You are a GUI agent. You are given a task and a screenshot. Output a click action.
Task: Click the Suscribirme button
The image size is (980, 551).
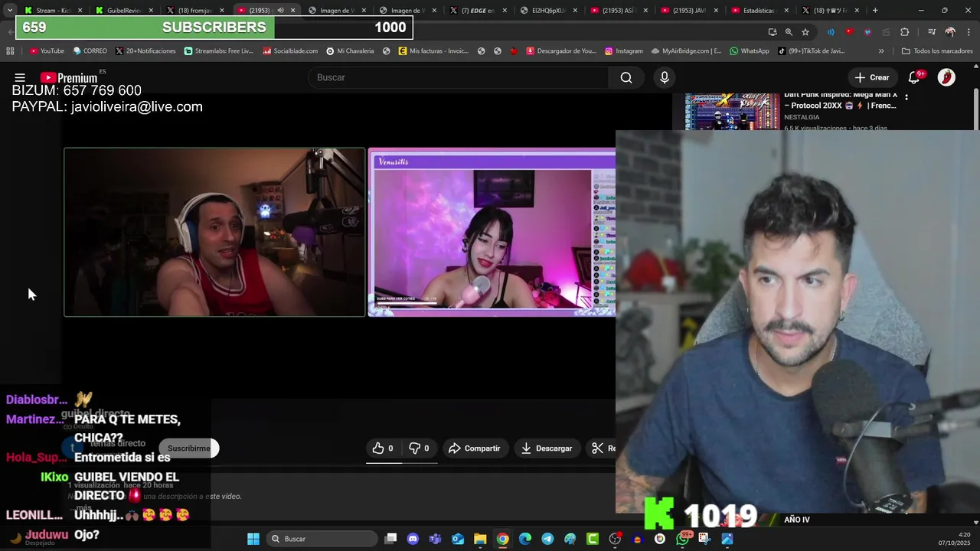pos(189,448)
